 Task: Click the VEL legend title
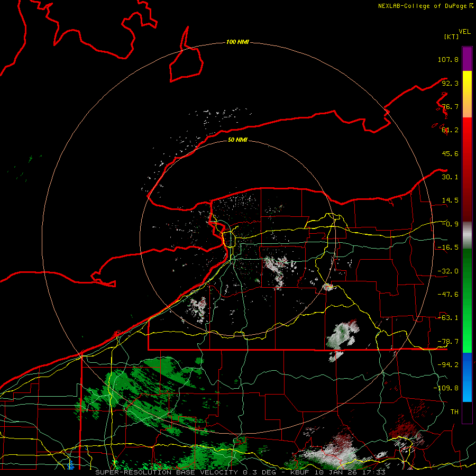pos(464,32)
